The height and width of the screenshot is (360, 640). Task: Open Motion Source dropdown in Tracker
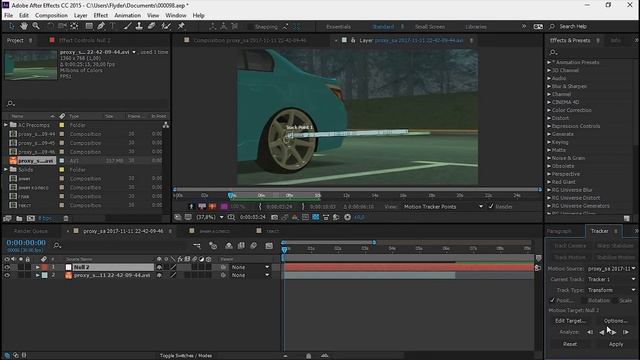click(611, 269)
